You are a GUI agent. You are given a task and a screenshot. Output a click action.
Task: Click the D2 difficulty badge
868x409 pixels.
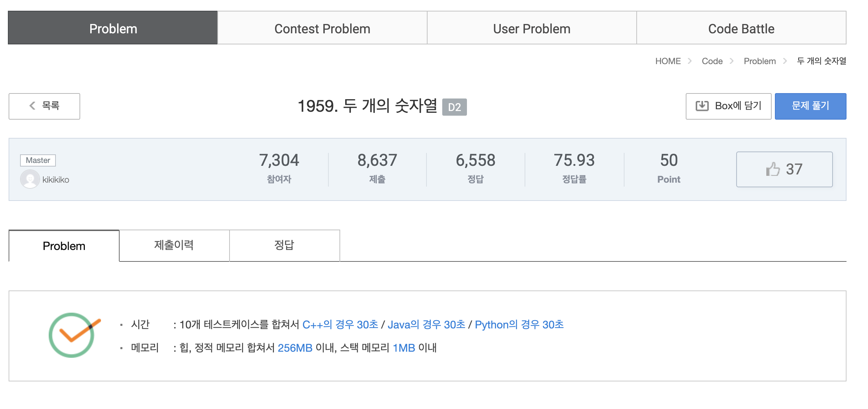pyautogui.click(x=455, y=106)
